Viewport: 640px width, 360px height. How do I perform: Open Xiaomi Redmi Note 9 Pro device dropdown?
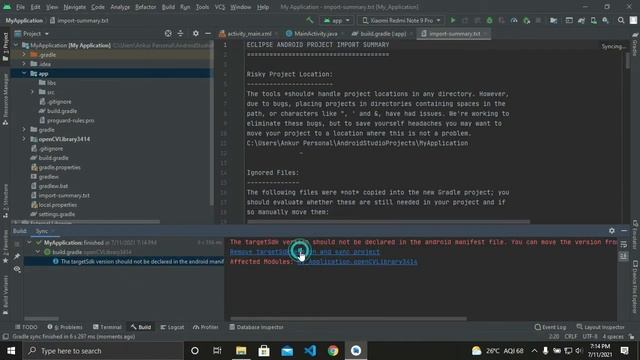(x=401, y=20)
